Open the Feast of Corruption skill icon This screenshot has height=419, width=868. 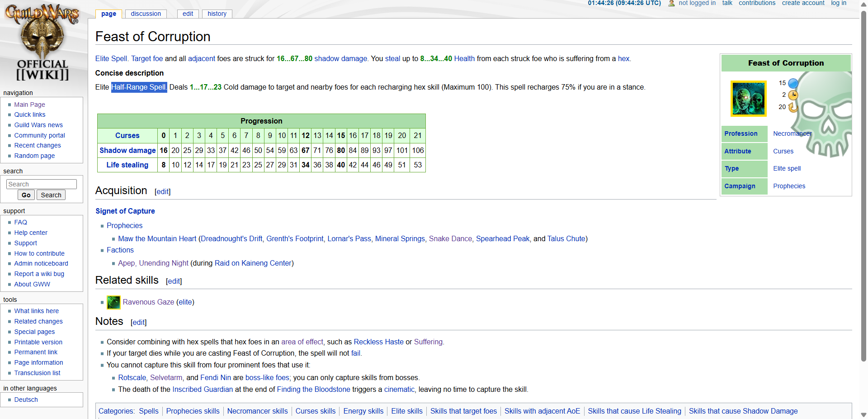coord(749,99)
